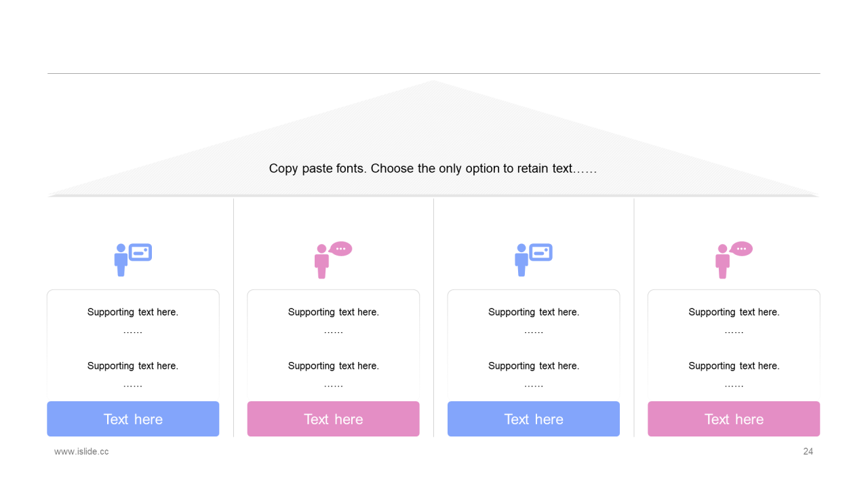Click the blue "Text here" button in third column
Viewport: 868px width, 488px height.
click(x=534, y=419)
